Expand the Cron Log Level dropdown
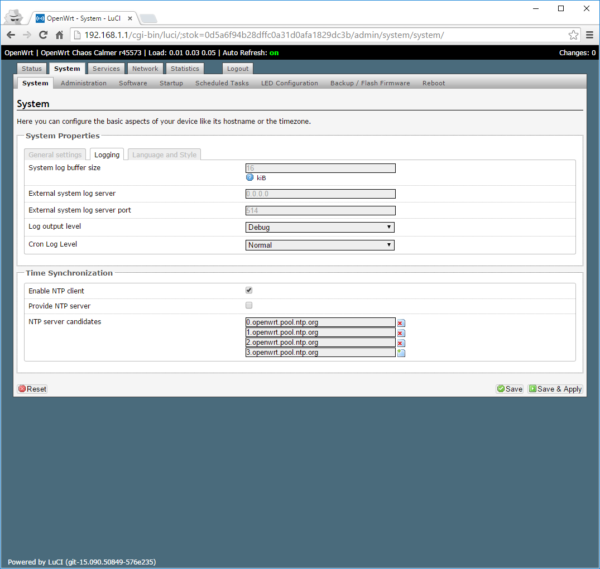Viewport: 600px width, 569px height. coord(320,244)
